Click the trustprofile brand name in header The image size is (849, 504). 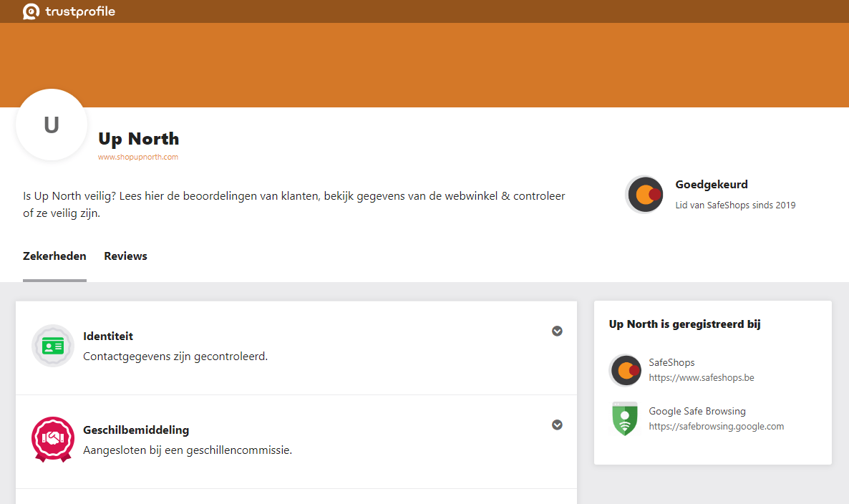80,11
